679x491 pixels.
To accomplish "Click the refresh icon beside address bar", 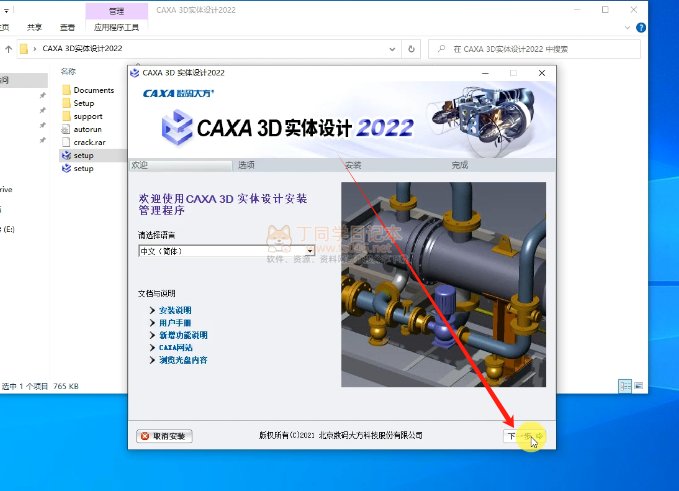I will click(412, 48).
